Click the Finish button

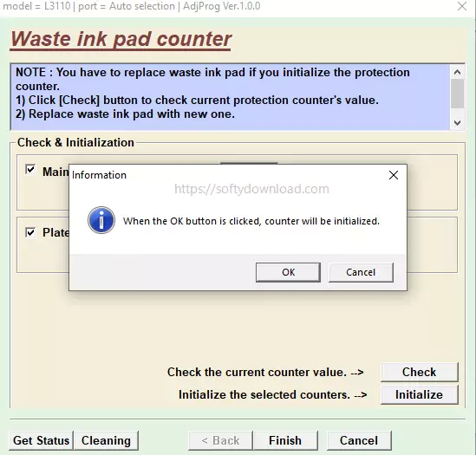click(285, 440)
